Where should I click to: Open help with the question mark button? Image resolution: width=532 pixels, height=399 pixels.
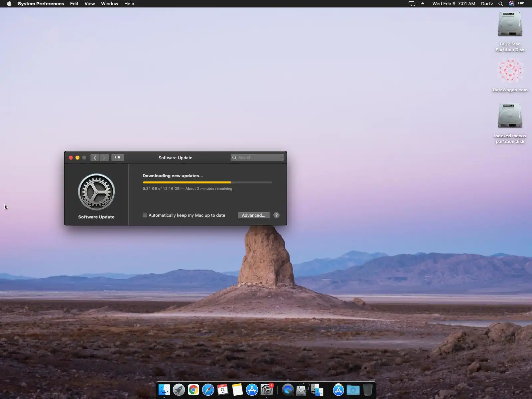(x=276, y=215)
